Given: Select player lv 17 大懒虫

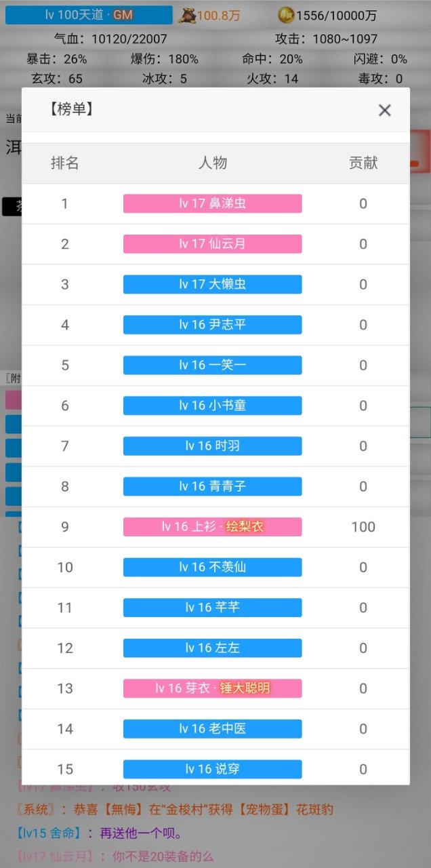Looking at the screenshot, I should (x=212, y=284).
